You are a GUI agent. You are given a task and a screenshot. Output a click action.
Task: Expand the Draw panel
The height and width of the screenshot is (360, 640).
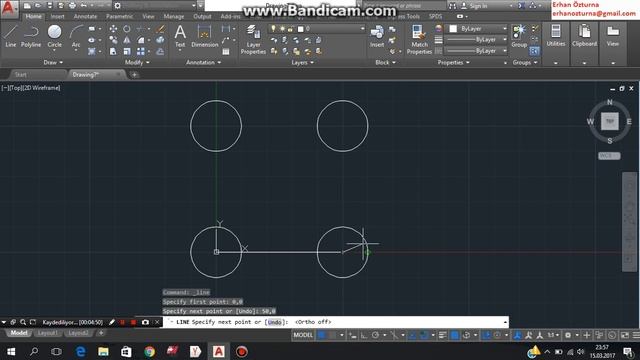53,62
